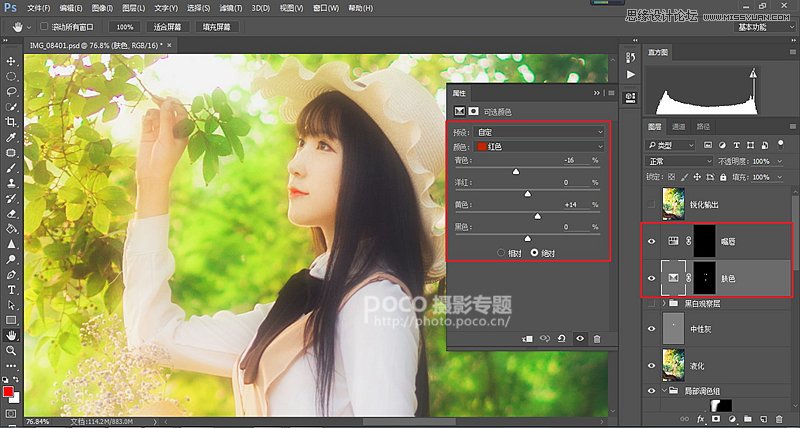Show the 锐化输出 layer
The width and height of the screenshot is (800, 428).
(x=651, y=205)
